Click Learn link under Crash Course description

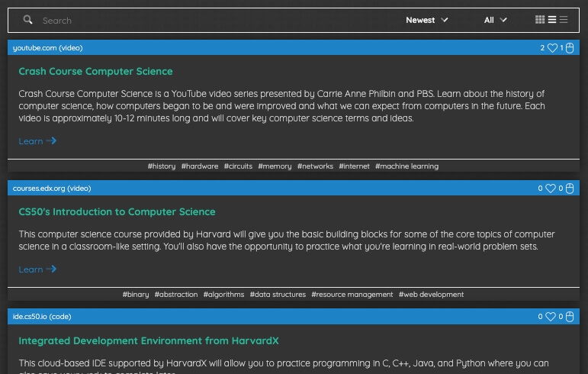[x=37, y=141]
